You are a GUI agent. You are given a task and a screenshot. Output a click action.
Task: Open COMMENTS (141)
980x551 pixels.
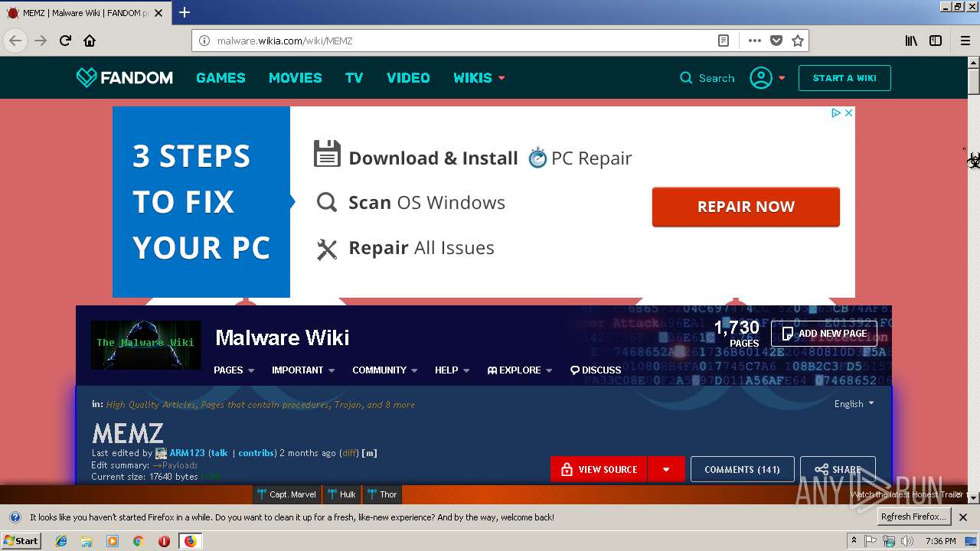click(742, 469)
